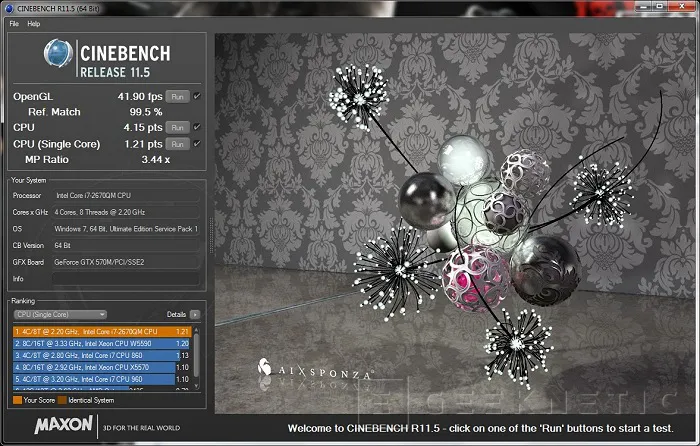Click the CPU score 4.15 pts
This screenshot has width=700, height=446.
pos(143,127)
